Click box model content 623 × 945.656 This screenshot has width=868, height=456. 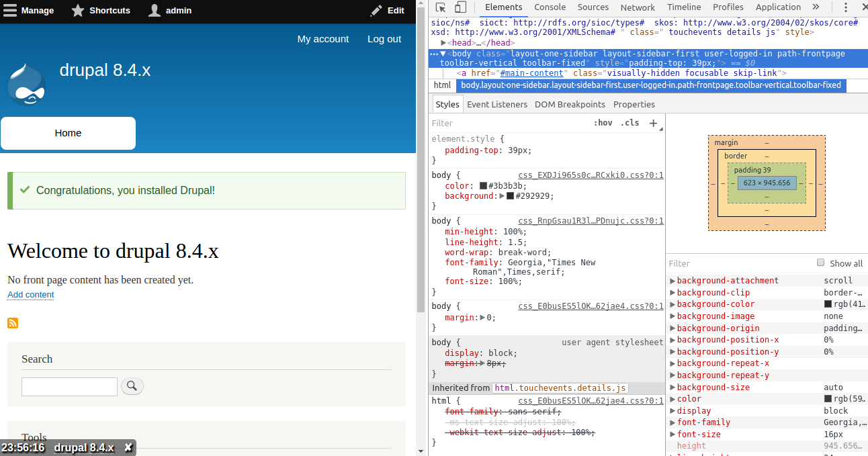pyautogui.click(x=767, y=183)
